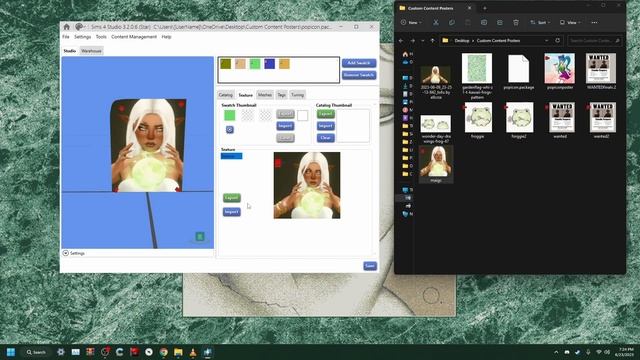Select the wanted2 image file
Viewport: 640px width, 360px height.
(602, 120)
